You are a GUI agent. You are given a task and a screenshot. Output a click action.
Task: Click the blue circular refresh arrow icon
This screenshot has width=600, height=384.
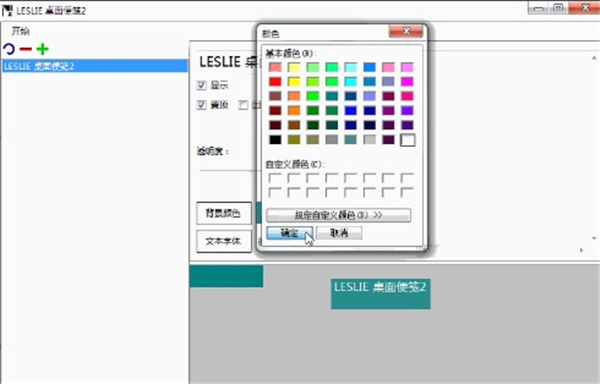point(8,49)
